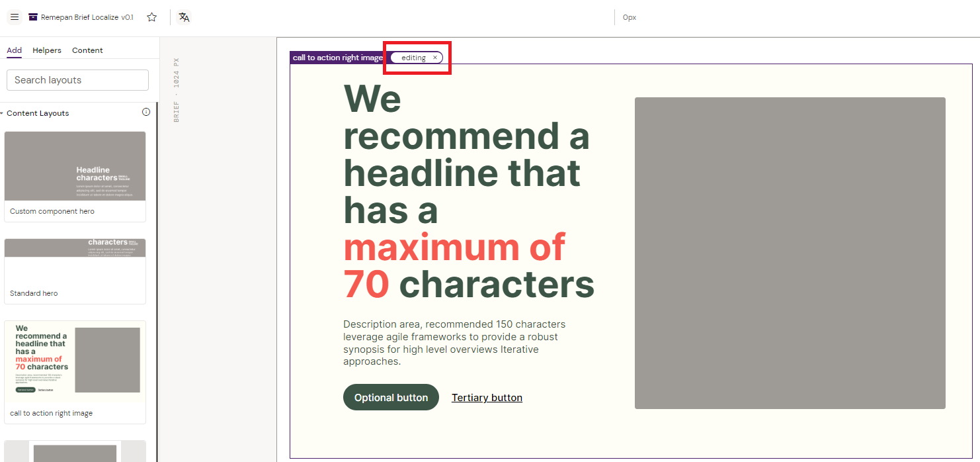Viewport: 980px width, 462px height.
Task: Click the large headline text block
Action: (468, 192)
